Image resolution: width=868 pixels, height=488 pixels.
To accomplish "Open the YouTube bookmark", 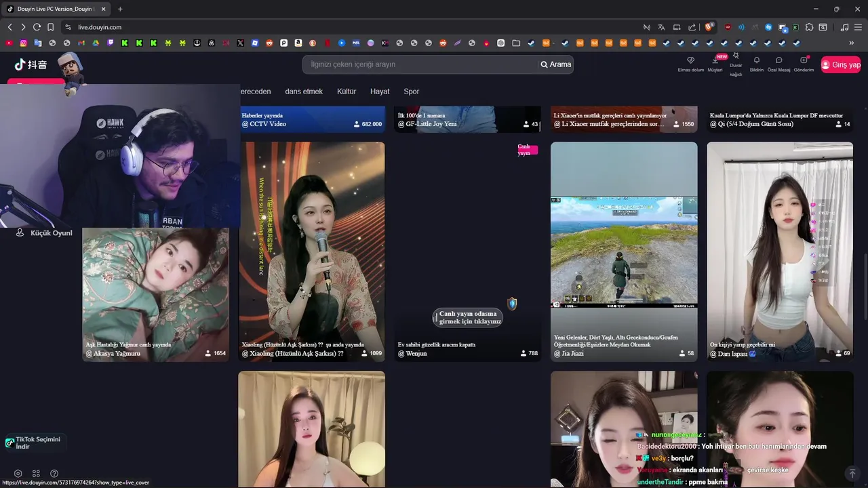I will tap(9, 43).
